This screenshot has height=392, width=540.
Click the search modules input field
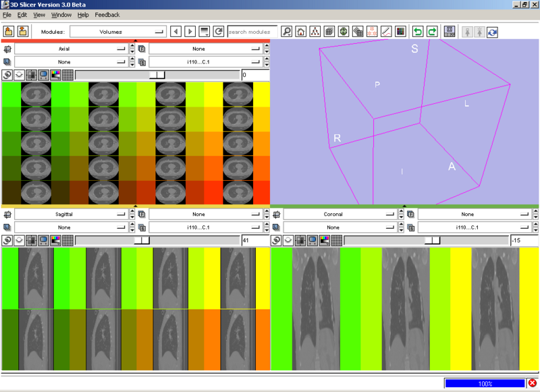[253, 30]
